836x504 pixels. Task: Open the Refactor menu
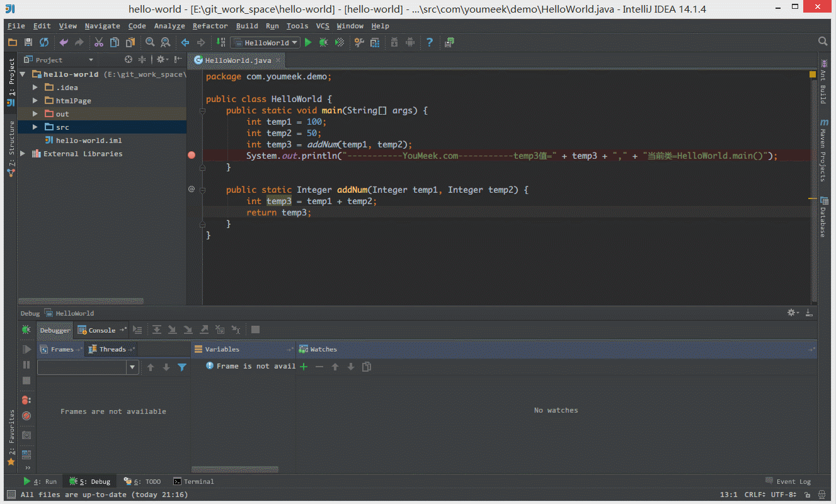(210, 26)
